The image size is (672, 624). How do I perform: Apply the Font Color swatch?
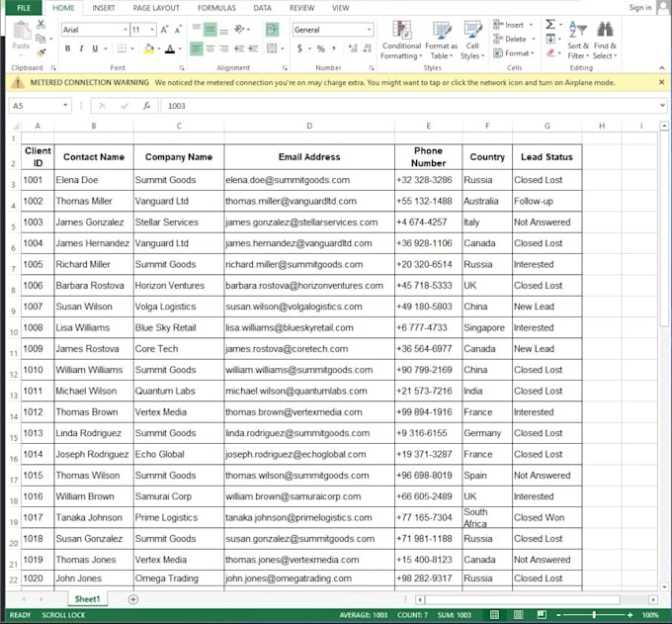click(170, 48)
